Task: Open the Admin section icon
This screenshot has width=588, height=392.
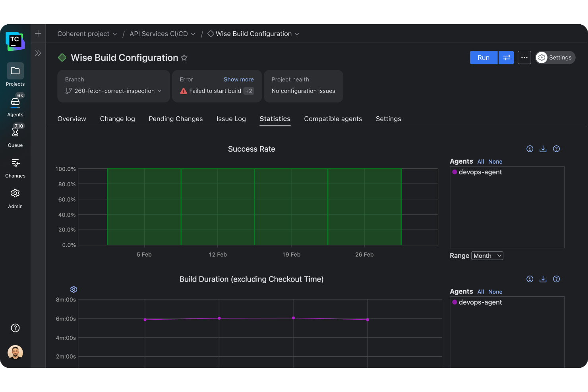Action: coord(15,197)
